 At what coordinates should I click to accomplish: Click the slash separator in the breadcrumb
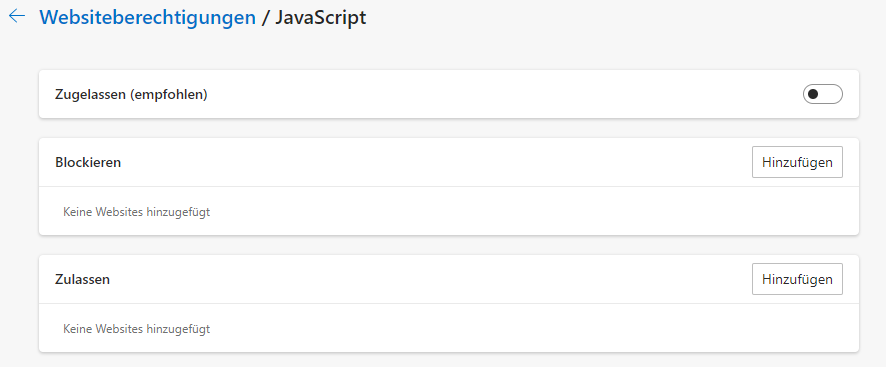point(266,18)
